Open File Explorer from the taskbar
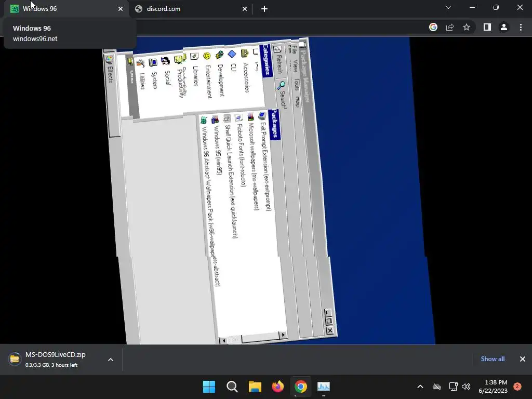 pyautogui.click(x=255, y=387)
